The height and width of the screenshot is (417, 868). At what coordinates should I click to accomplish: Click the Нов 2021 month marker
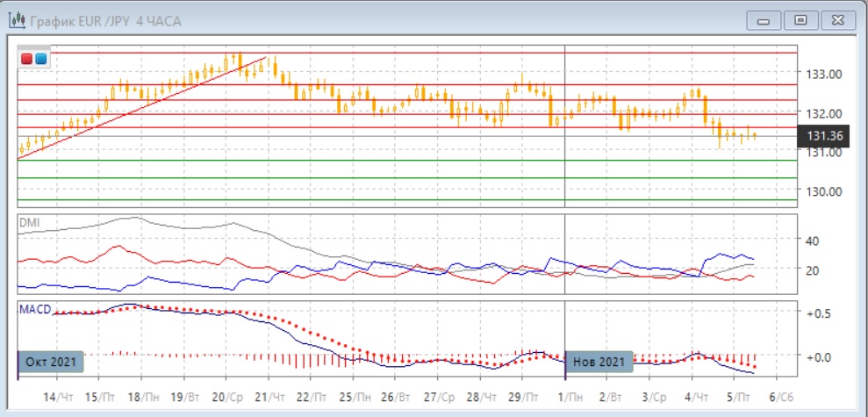(599, 362)
